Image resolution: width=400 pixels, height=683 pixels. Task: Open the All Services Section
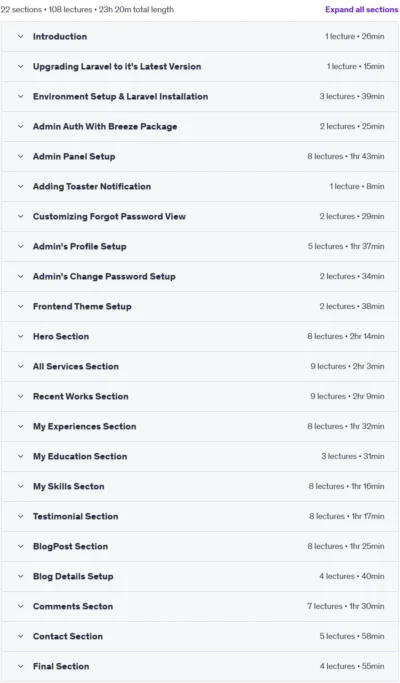tap(200, 367)
